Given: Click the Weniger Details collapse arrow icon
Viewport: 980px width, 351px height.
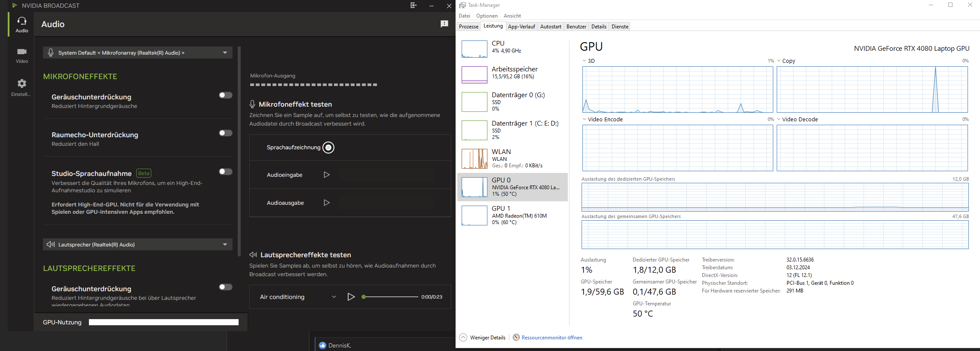Looking at the screenshot, I should pos(463,337).
